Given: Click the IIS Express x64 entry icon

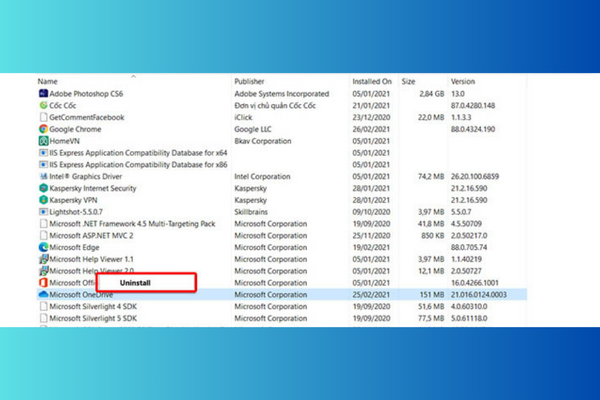Looking at the screenshot, I should (x=43, y=153).
